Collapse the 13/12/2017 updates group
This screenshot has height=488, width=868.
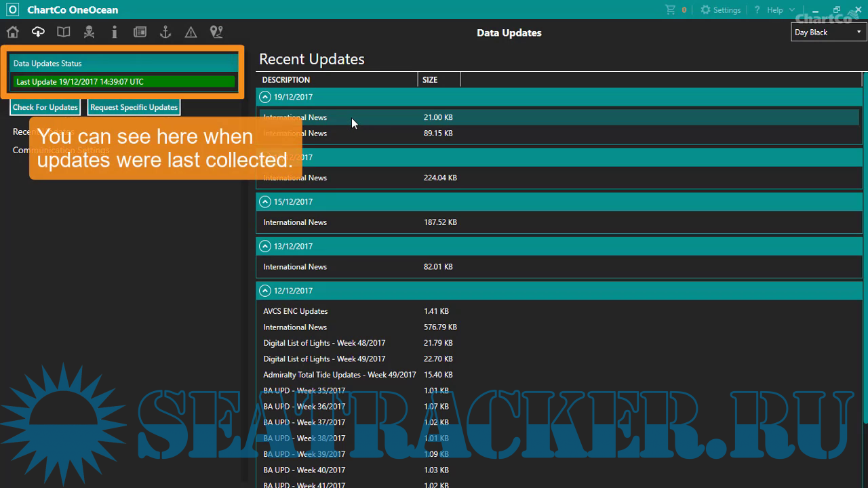(266, 246)
